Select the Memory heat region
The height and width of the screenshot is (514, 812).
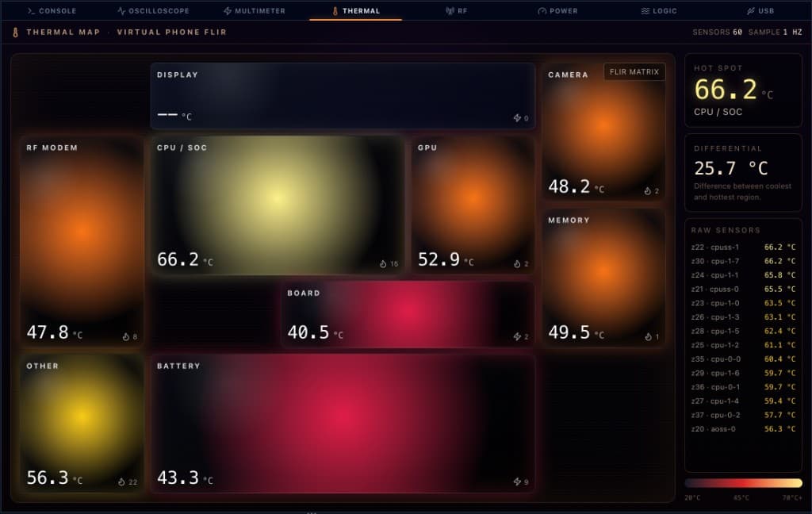[603, 278]
